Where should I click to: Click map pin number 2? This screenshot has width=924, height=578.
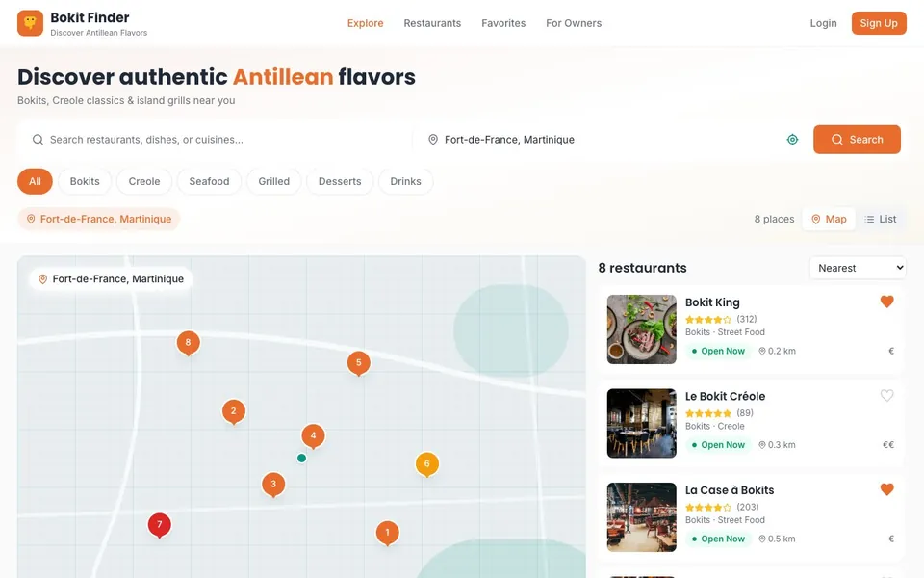(x=233, y=411)
